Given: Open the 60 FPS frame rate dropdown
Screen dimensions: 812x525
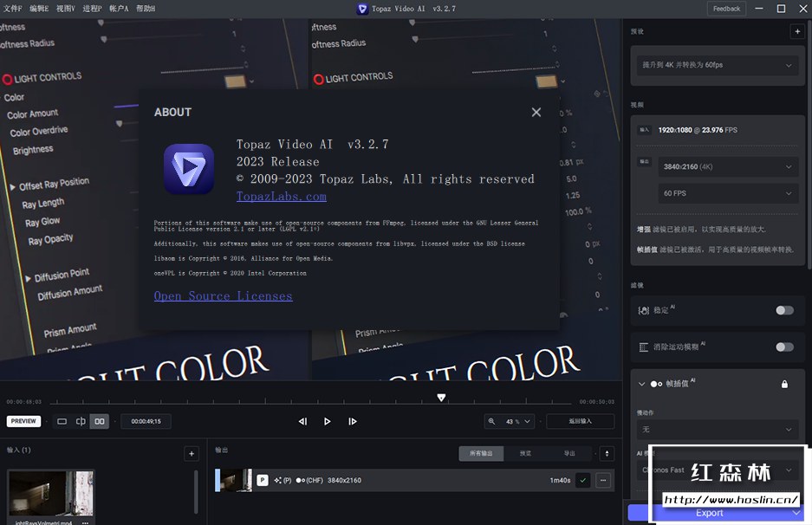Looking at the screenshot, I should coord(728,193).
